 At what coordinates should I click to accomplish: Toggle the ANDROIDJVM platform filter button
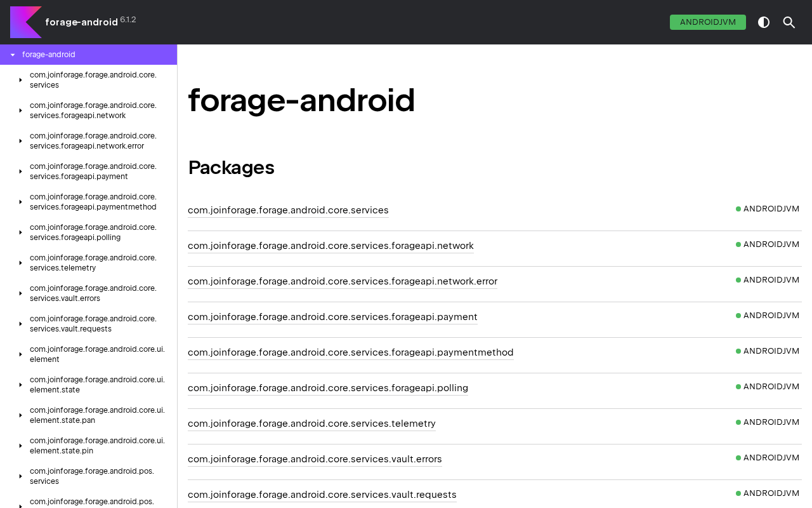pos(707,22)
